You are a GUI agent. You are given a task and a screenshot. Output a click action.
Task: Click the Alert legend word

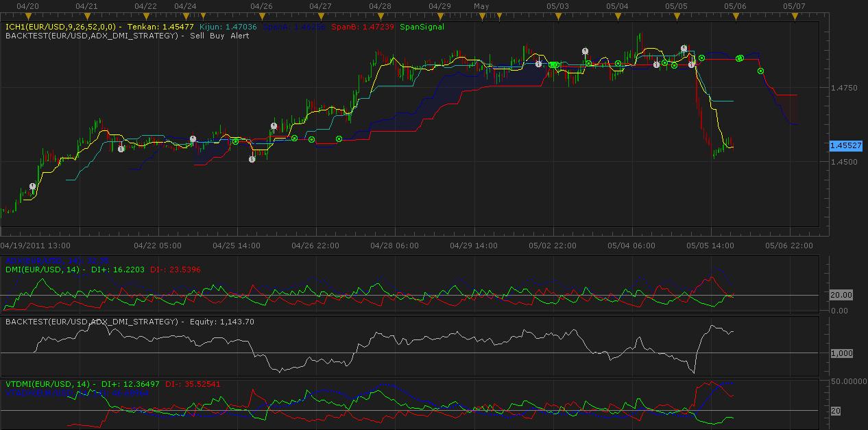pos(240,36)
